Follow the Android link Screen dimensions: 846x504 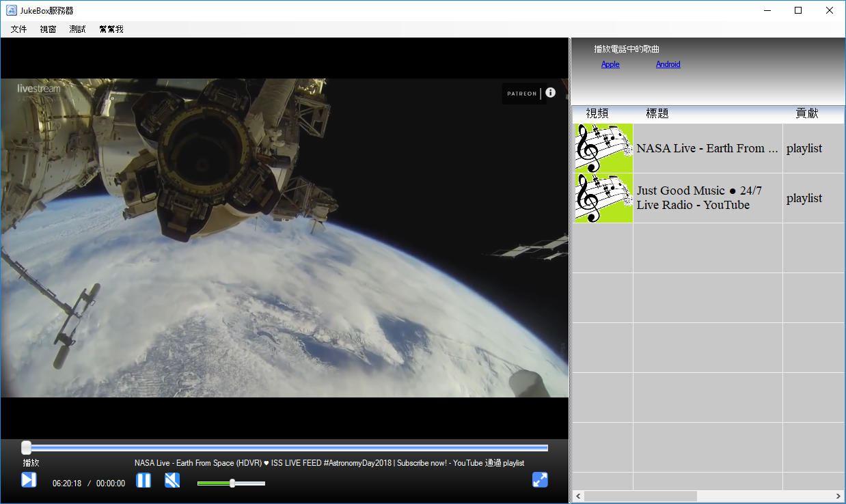(x=668, y=64)
